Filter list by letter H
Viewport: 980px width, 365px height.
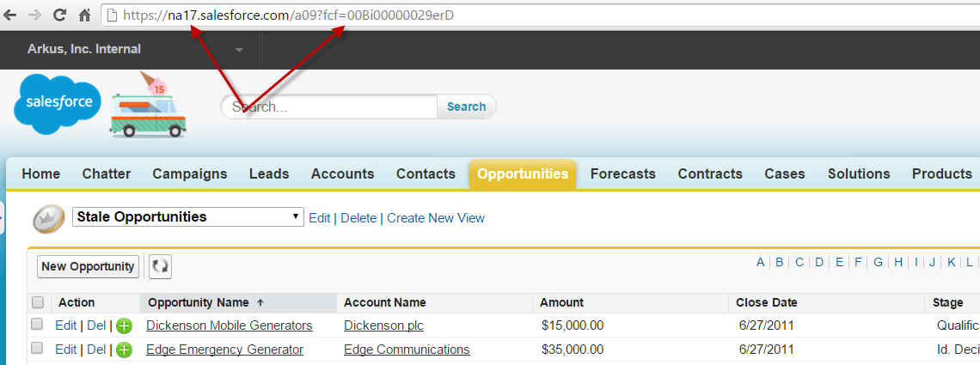898,262
